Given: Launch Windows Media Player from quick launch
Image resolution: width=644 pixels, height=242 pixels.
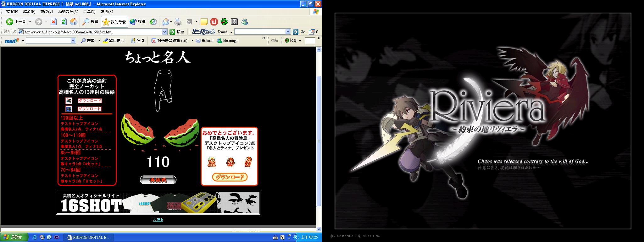Looking at the screenshot, I should (42, 237).
